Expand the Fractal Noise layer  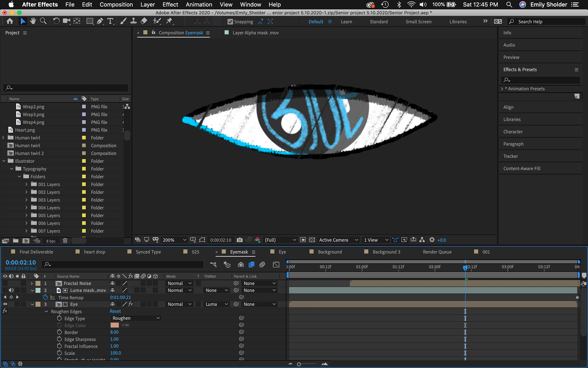coord(32,283)
